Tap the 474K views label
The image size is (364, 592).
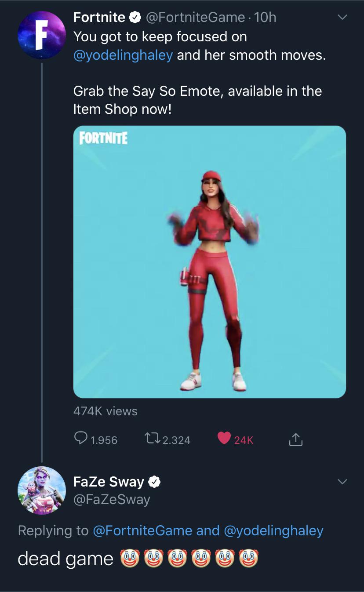(x=106, y=411)
